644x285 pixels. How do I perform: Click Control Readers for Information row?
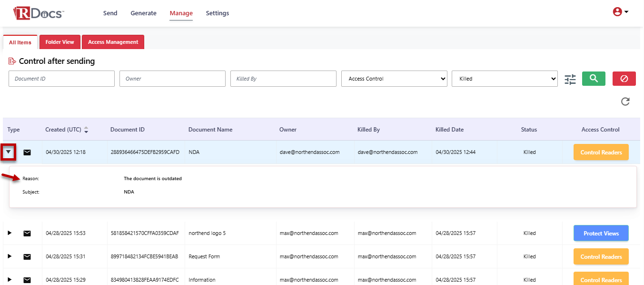tap(601, 279)
